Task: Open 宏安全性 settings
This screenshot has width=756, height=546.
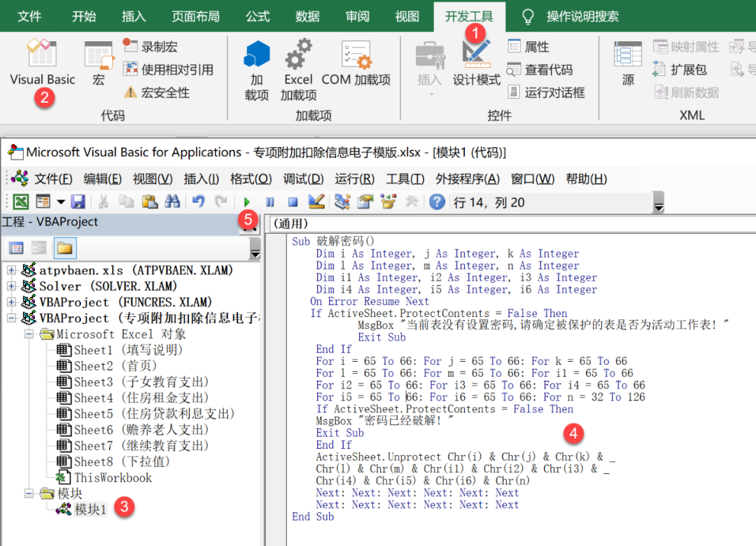Action: [x=156, y=92]
